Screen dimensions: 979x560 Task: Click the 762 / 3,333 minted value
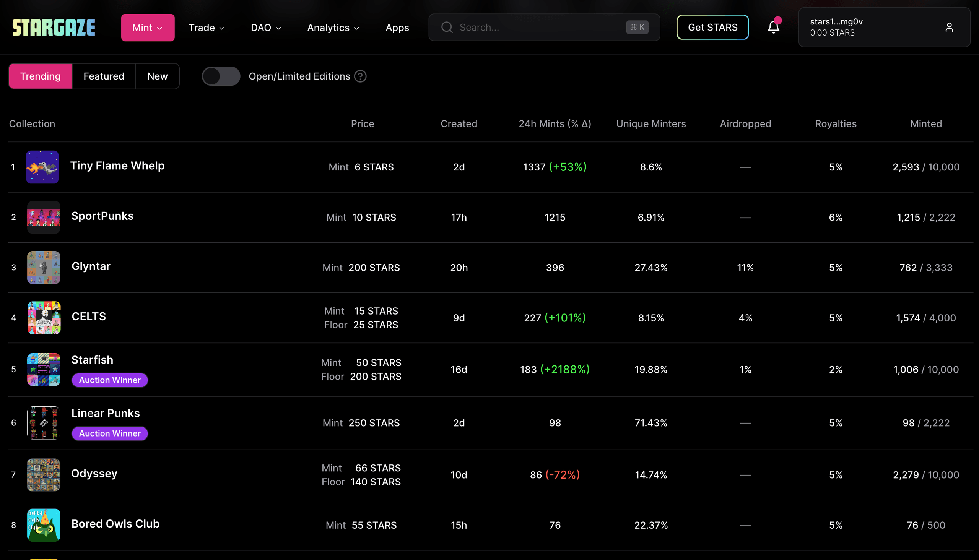tap(926, 268)
